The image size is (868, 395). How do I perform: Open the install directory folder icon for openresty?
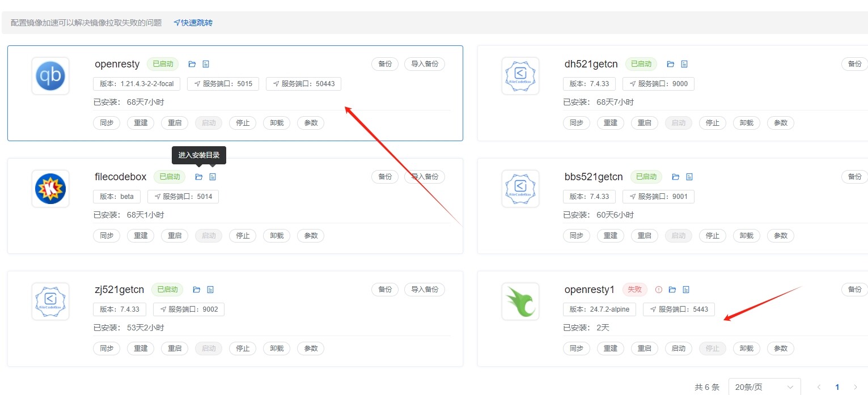192,64
